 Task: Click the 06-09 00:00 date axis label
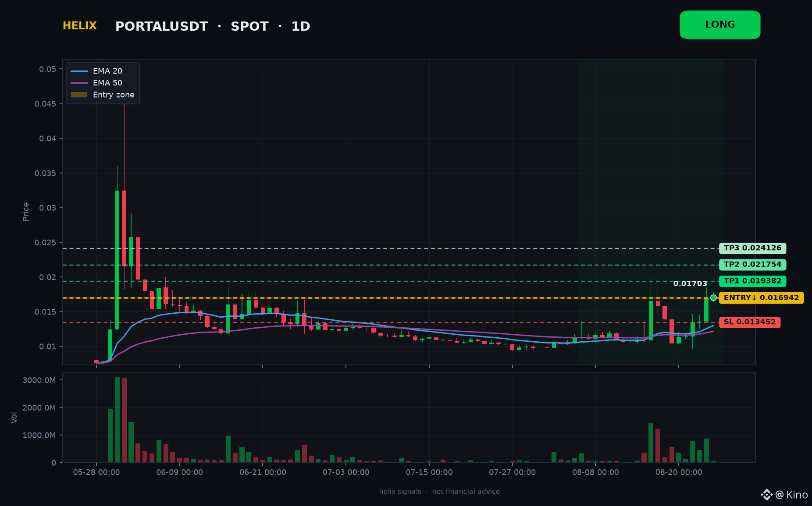pyautogui.click(x=180, y=472)
